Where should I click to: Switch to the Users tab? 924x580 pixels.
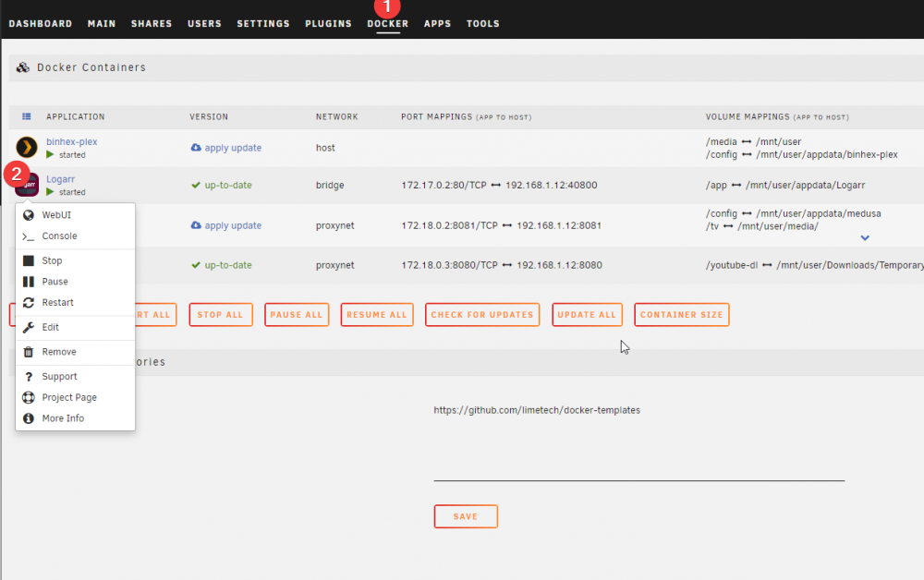[x=204, y=24]
